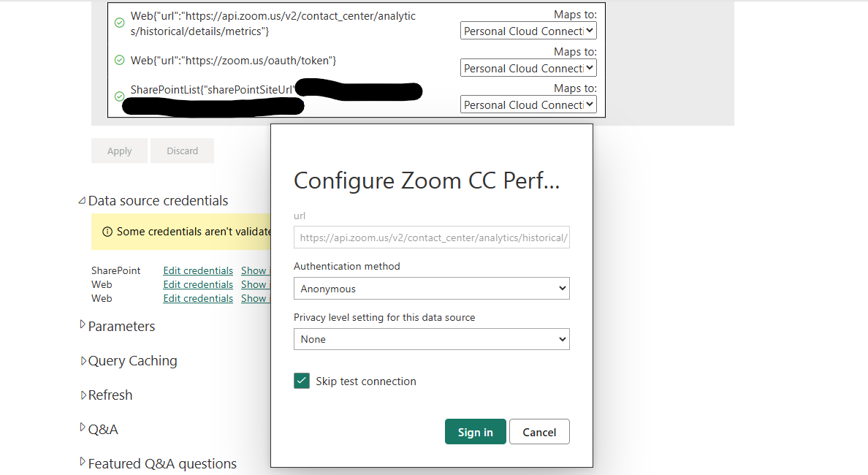The image size is (868, 475).
Task: Click contact_center analytics URL text in list
Action: click(x=273, y=24)
